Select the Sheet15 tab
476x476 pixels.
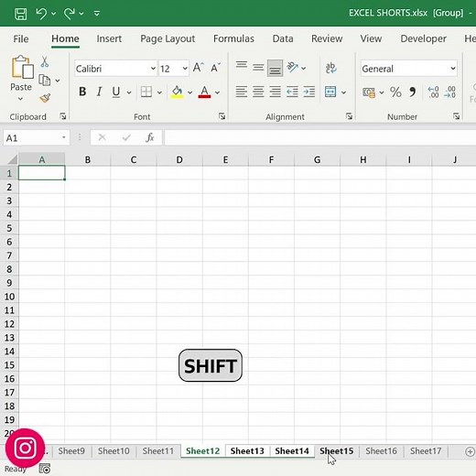[x=337, y=450]
